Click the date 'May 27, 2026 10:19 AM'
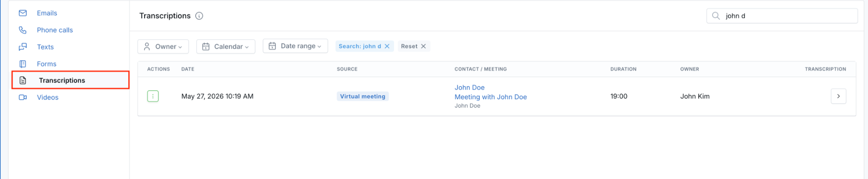Viewport: 868px width, 179px height. point(217,96)
